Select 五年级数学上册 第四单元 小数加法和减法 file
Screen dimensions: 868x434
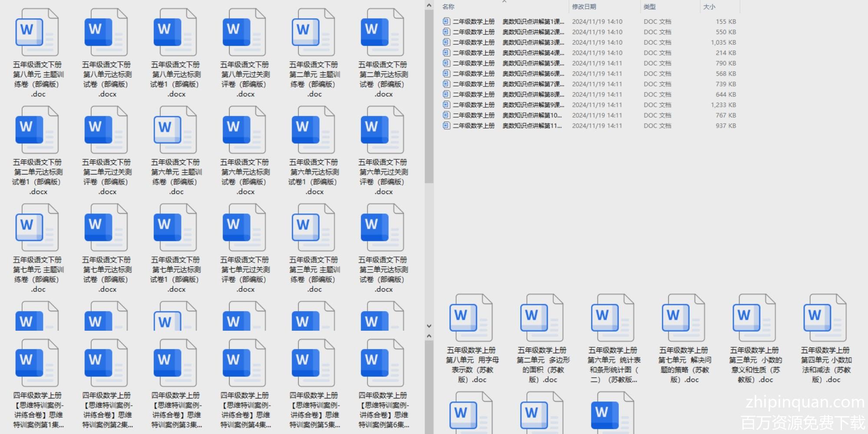[x=825, y=319]
